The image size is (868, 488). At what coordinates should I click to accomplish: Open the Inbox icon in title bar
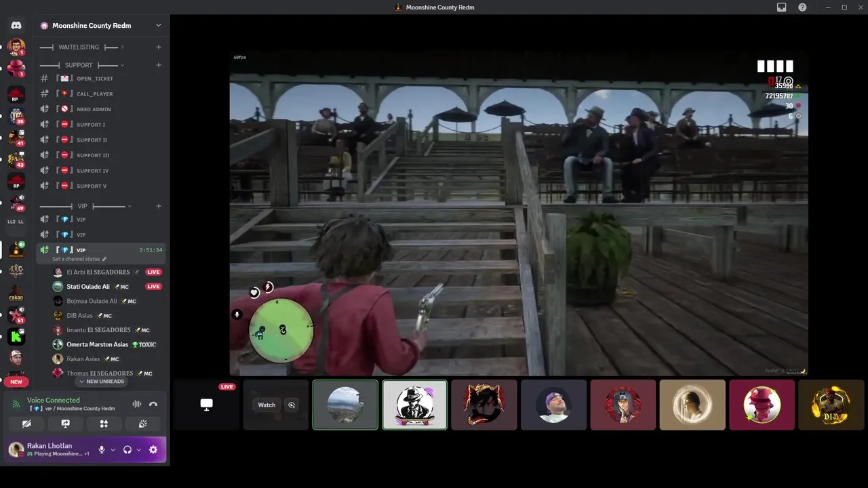pos(782,7)
